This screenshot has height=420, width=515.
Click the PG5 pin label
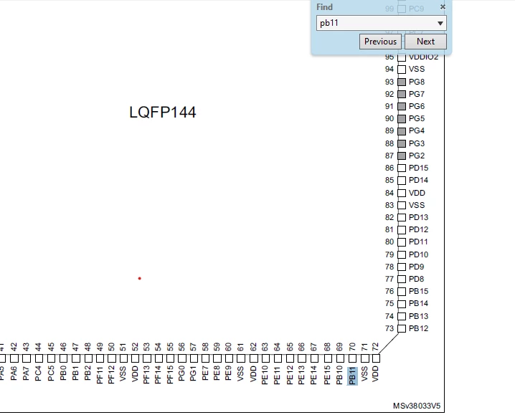tap(417, 118)
